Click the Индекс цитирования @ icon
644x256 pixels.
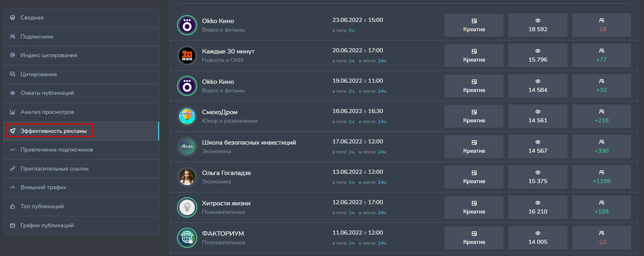(13, 55)
